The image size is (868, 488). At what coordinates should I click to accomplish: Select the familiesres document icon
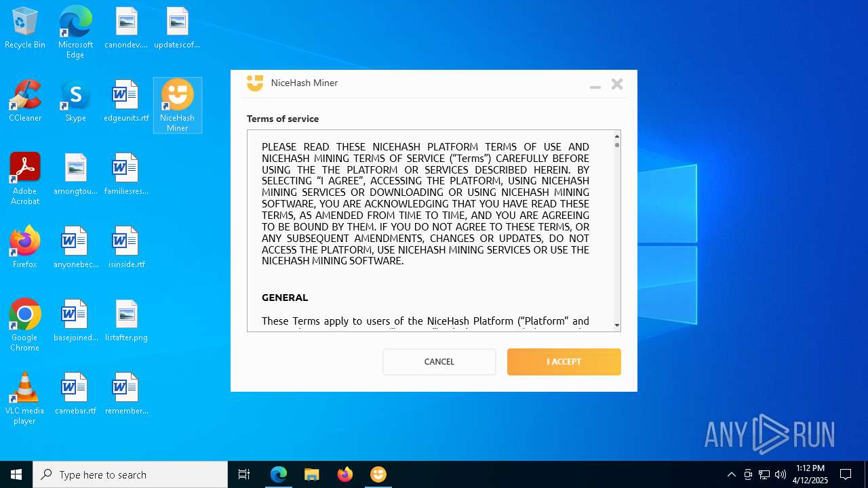(x=126, y=175)
